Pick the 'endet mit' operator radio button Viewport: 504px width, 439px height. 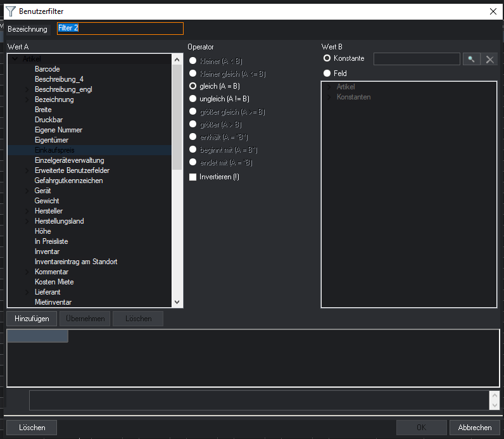(193, 162)
